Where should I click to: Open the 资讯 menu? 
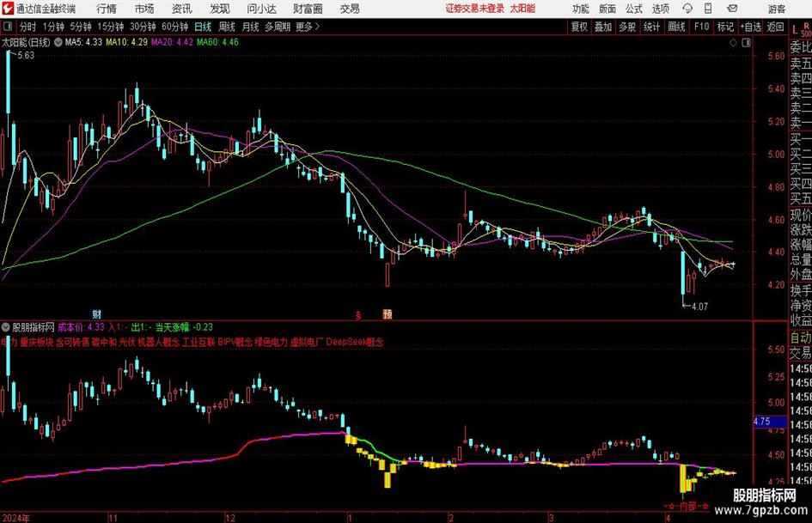click(x=182, y=9)
